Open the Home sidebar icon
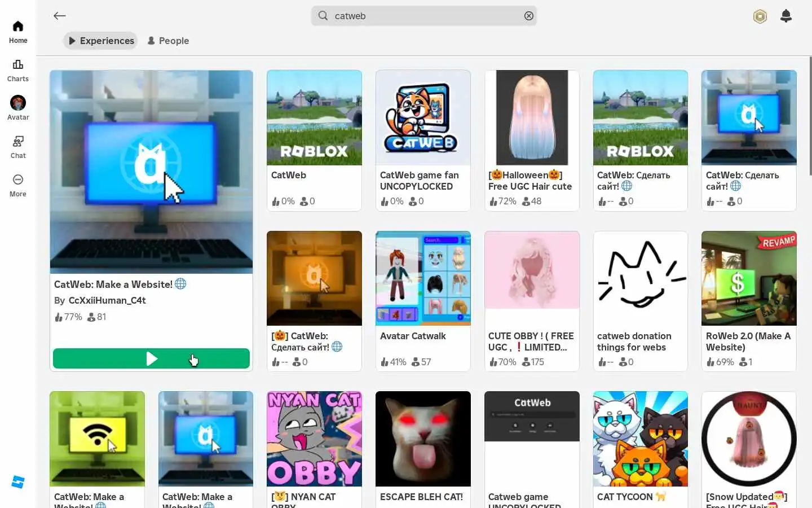Image resolution: width=812 pixels, height=508 pixels. click(18, 32)
